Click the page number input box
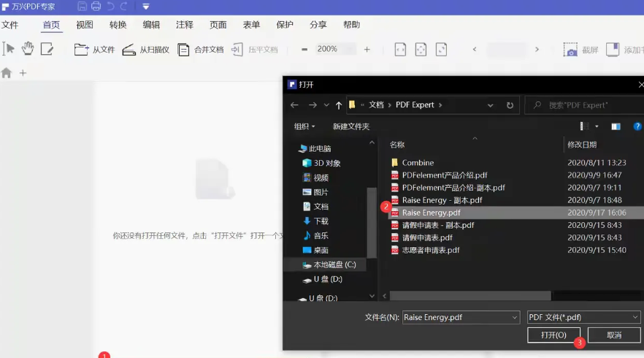The height and width of the screenshot is (358, 644). point(507,50)
